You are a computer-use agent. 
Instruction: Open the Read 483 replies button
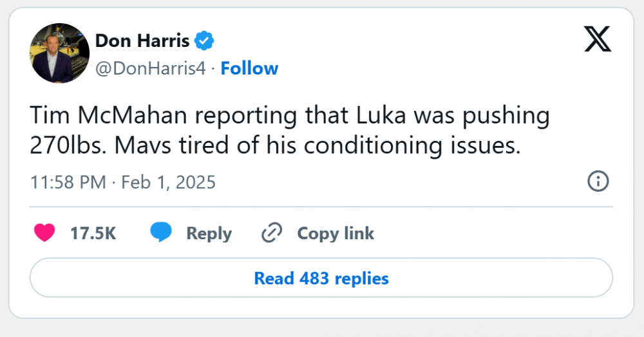tap(321, 278)
